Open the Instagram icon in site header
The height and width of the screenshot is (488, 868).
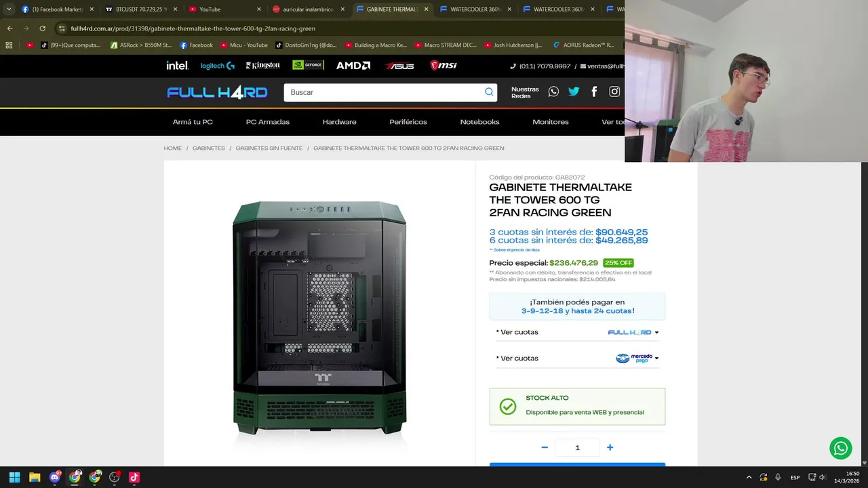pos(614,91)
